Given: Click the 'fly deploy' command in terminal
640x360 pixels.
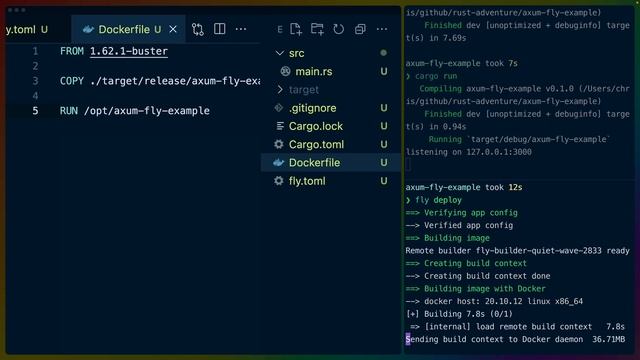Looking at the screenshot, I should point(438,200).
